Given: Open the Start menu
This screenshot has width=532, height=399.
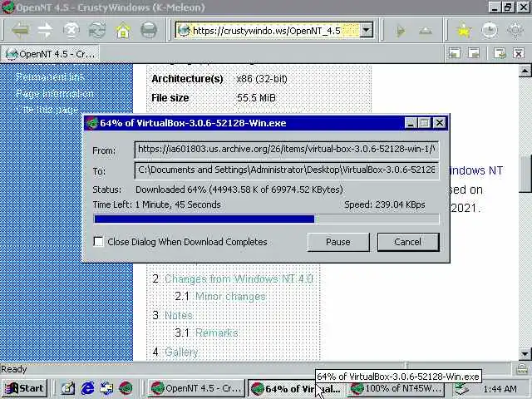Looking at the screenshot, I should [24, 388].
